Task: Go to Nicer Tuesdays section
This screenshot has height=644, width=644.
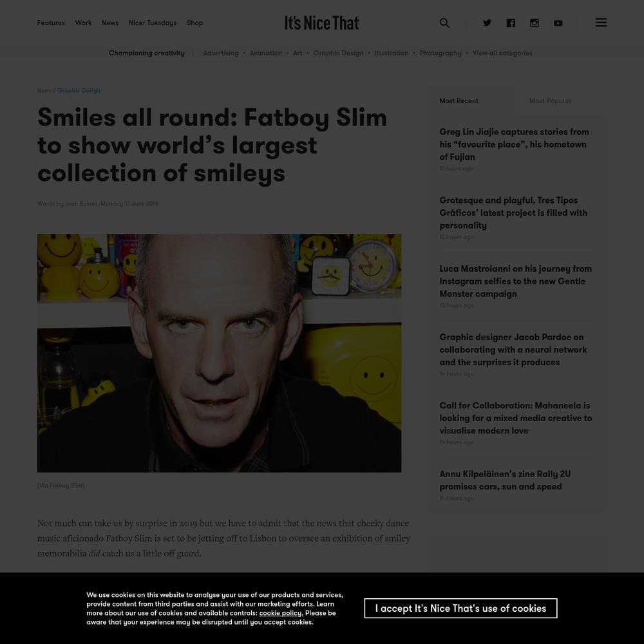Action: tap(153, 23)
